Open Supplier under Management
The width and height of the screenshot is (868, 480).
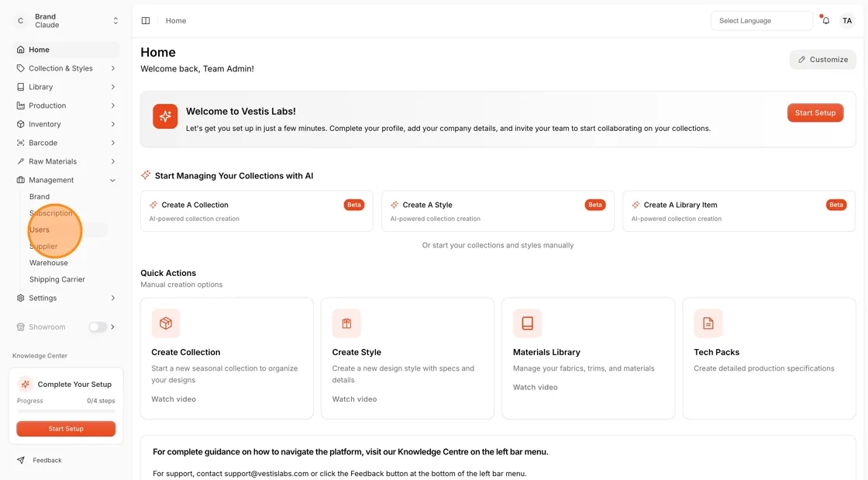(x=43, y=247)
